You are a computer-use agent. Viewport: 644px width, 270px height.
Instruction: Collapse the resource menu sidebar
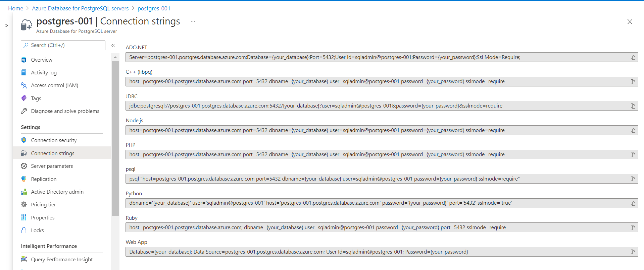tap(113, 45)
